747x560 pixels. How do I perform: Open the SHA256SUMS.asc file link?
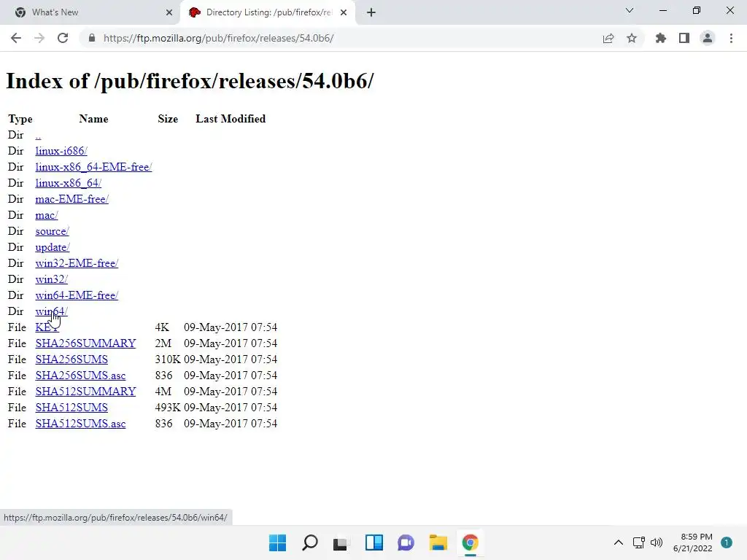tap(80, 376)
